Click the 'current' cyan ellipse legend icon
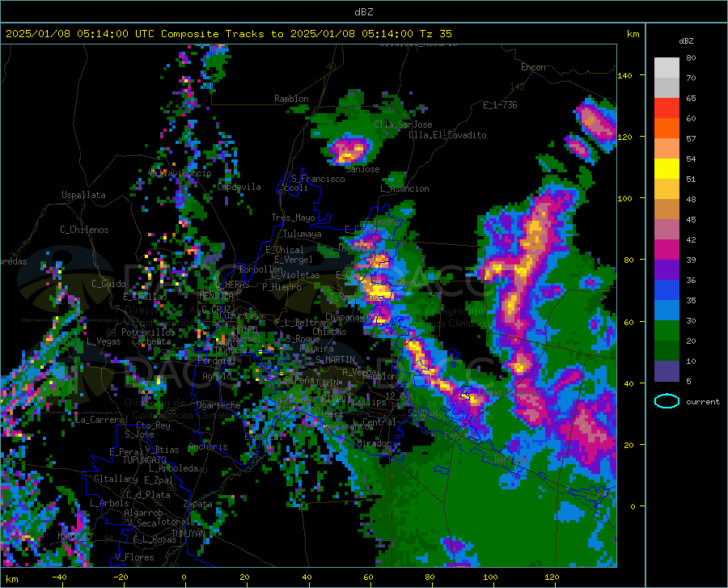Image resolution: width=728 pixels, height=588 pixels. [667, 401]
